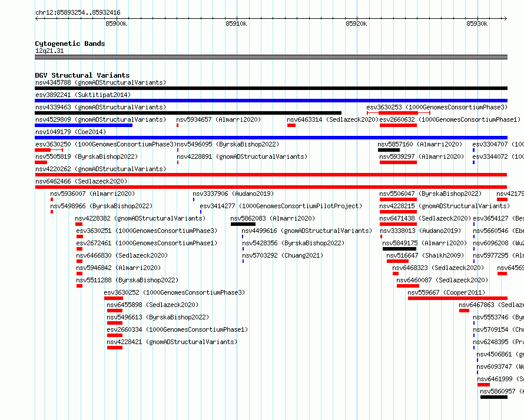Click the DGV Structural Variants track title
This screenshot has height=420, width=524.
(82, 75)
